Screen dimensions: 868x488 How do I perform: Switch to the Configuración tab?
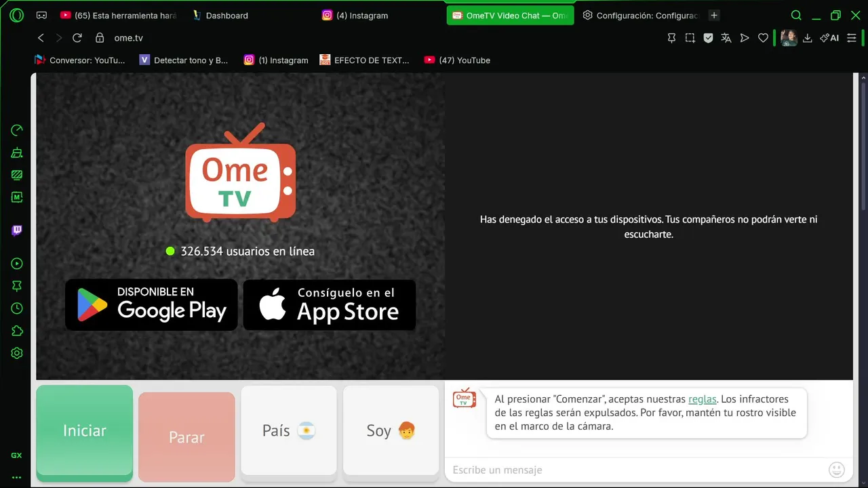pos(640,15)
